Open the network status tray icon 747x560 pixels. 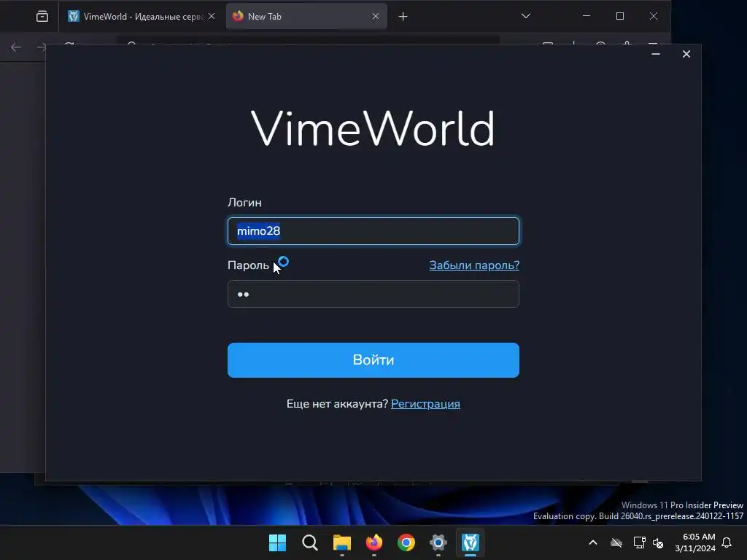coord(639,542)
